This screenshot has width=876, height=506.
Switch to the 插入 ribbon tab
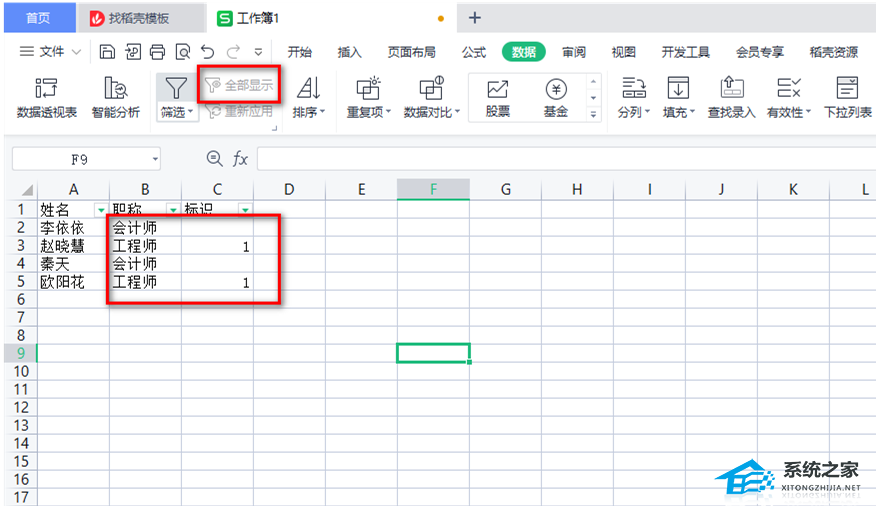pos(350,52)
